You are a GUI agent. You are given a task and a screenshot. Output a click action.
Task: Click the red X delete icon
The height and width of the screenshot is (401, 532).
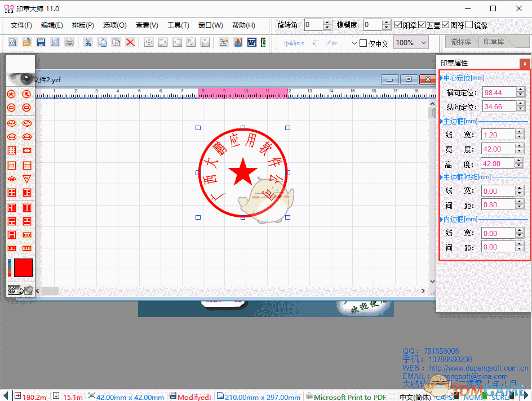point(130,42)
